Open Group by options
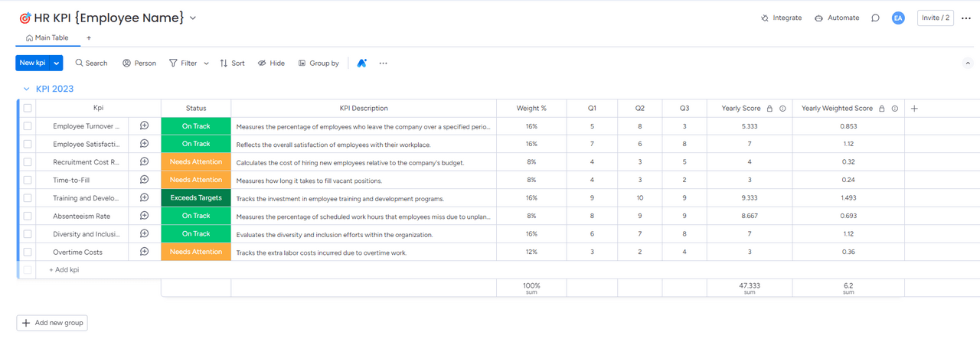 (318, 64)
